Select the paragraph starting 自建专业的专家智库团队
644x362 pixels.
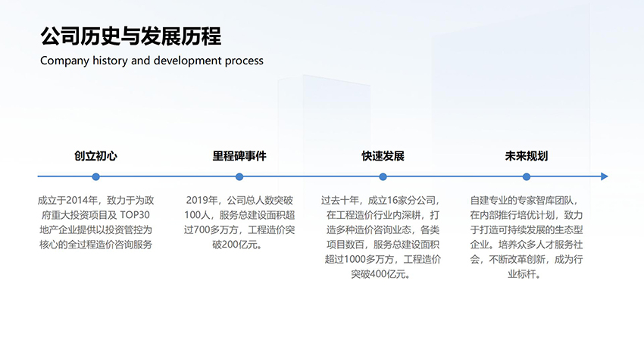point(527,237)
